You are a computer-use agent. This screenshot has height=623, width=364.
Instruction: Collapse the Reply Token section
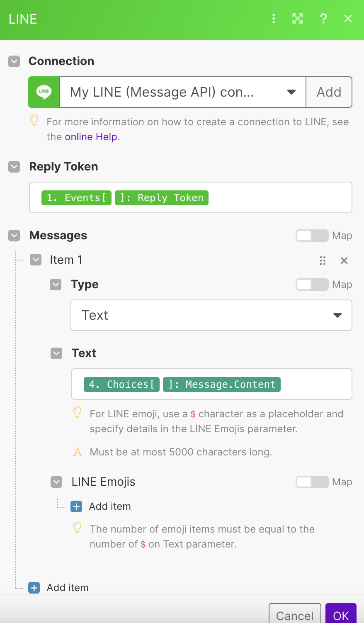point(15,167)
